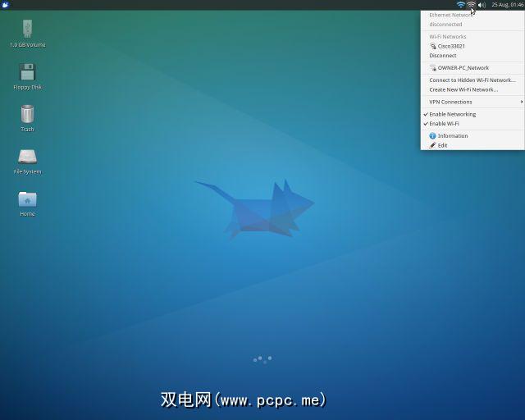Screen dimensions: 525x420
Task: Open the Xfce applications menu icon
Action: click(x=7, y=5)
